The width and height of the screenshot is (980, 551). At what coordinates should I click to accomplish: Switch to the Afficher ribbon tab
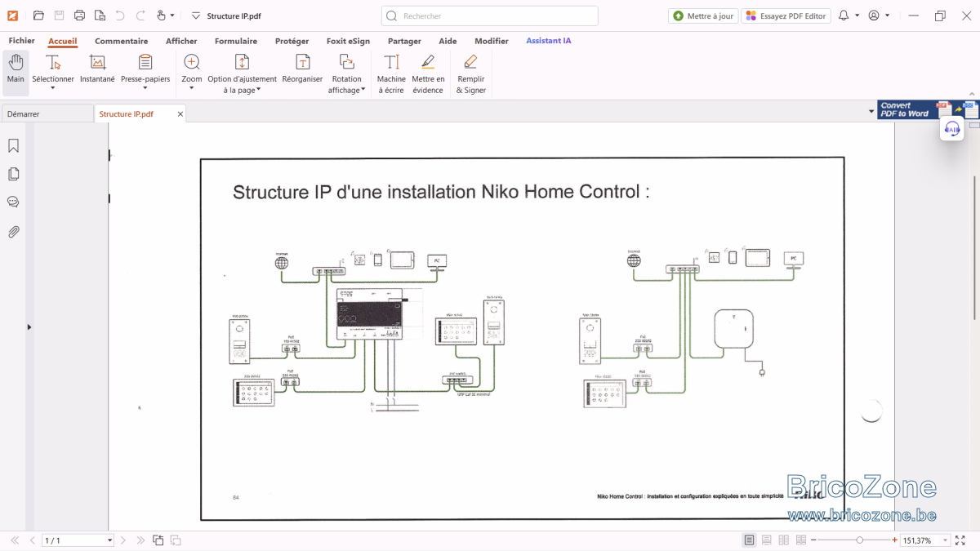click(181, 41)
